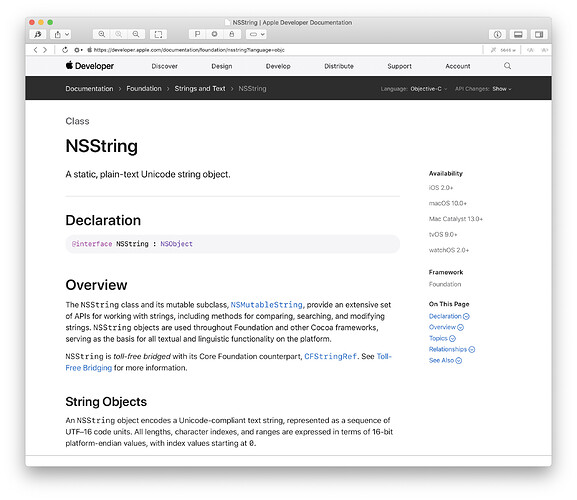Open the Language Objective-C dropdown
Viewport: 577px width, 500px height.
[429, 89]
